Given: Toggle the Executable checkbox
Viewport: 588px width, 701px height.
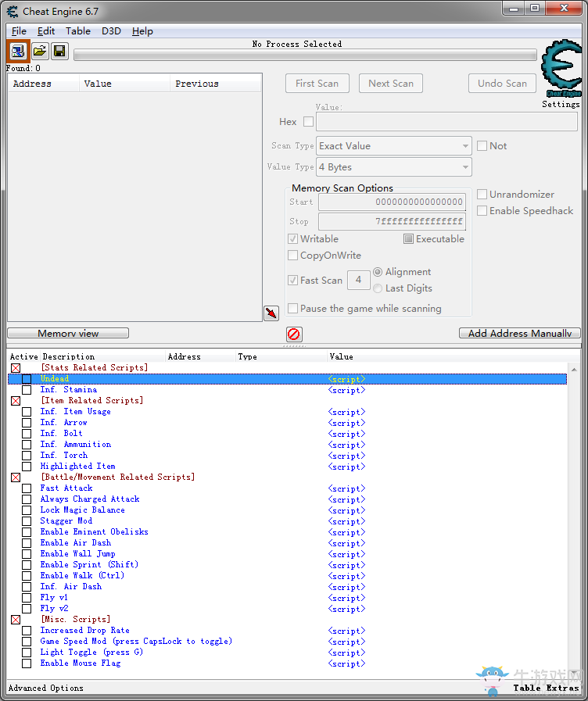Looking at the screenshot, I should 408,238.
